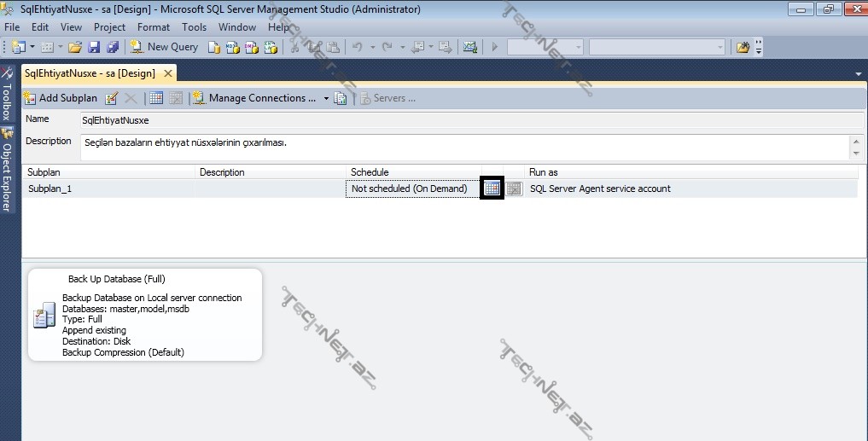Click the Database Engine Query icon
Image resolution: width=868 pixels, height=441 pixels.
pos(214,47)
